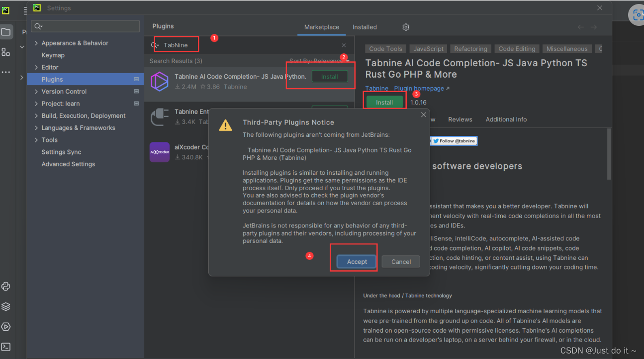This screenshot has height=359, width=644.
Task: Click the Project: learn row scope icon
Action: tap(136, 104)
